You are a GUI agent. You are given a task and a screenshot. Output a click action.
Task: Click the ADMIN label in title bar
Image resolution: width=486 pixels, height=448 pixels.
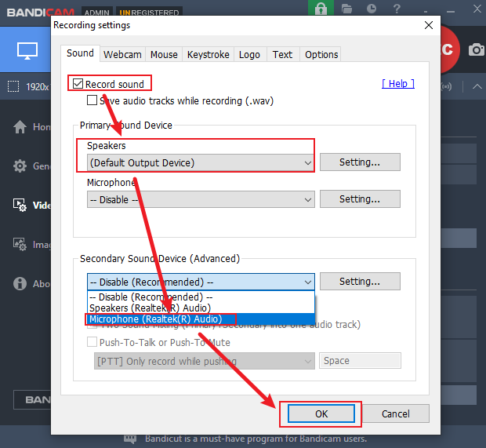[x=97, y=12]
